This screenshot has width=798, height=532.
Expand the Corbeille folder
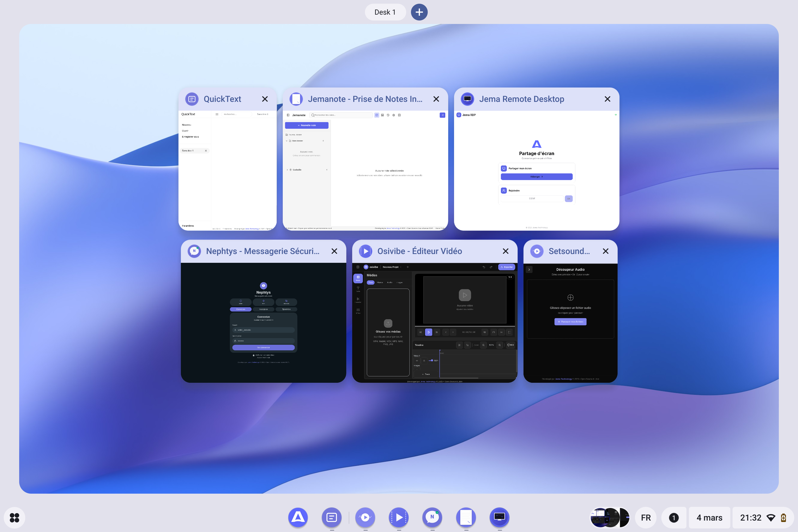pyautogui.click(x=287, y=170)
